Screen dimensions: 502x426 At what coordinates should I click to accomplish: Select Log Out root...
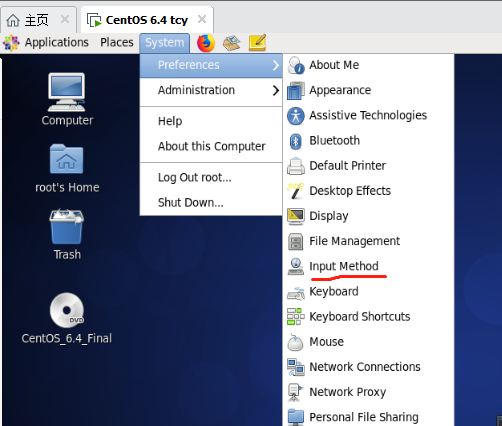point(211,178)
